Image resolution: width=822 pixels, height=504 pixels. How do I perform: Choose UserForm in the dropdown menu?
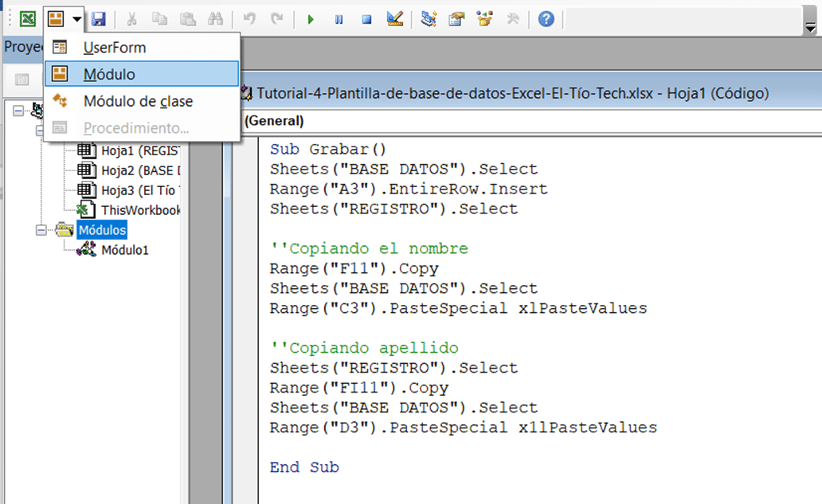[115, 48]
